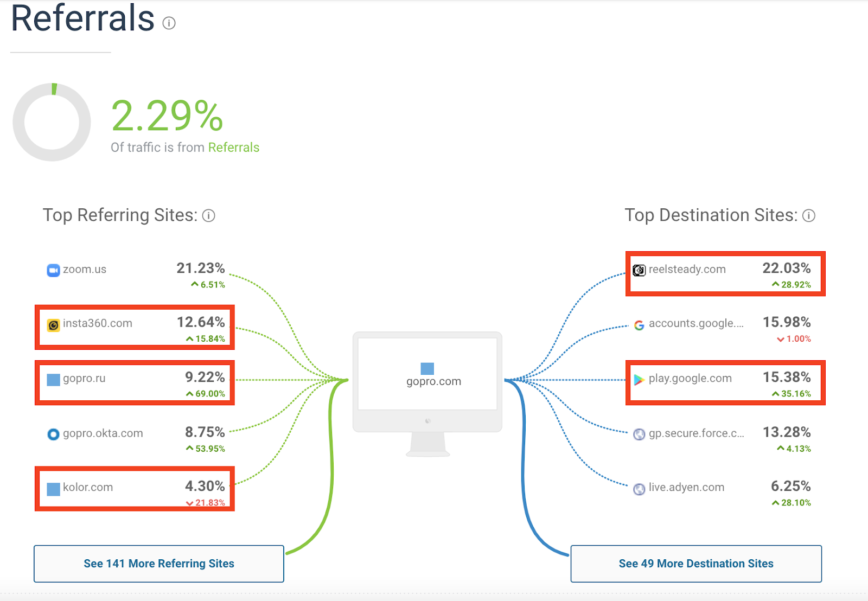Click the 9.22% share for gopro.ru
This screenshot has width=868, height=601.
pos(205,377)
